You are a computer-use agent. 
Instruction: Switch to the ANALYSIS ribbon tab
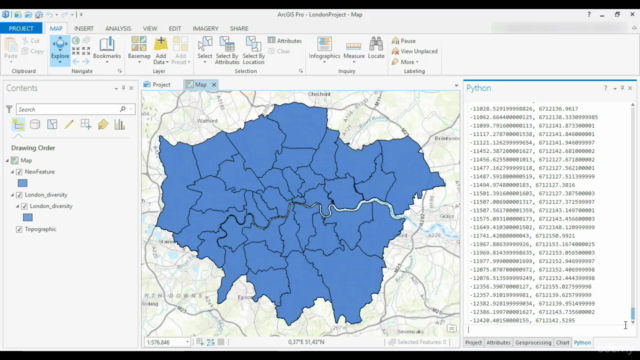pos(118,28)
